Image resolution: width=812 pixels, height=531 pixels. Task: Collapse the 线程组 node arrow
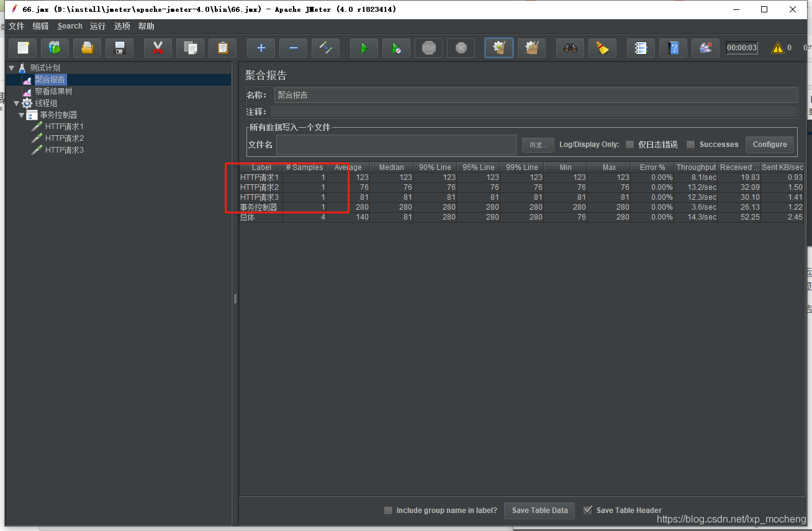click(16, 103)
